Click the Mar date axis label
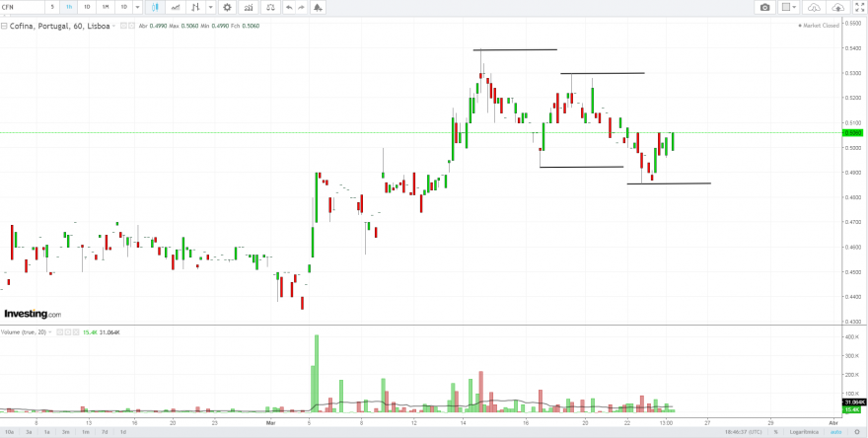The height and width of the screenshot is (438, 868). coord(270,423)
